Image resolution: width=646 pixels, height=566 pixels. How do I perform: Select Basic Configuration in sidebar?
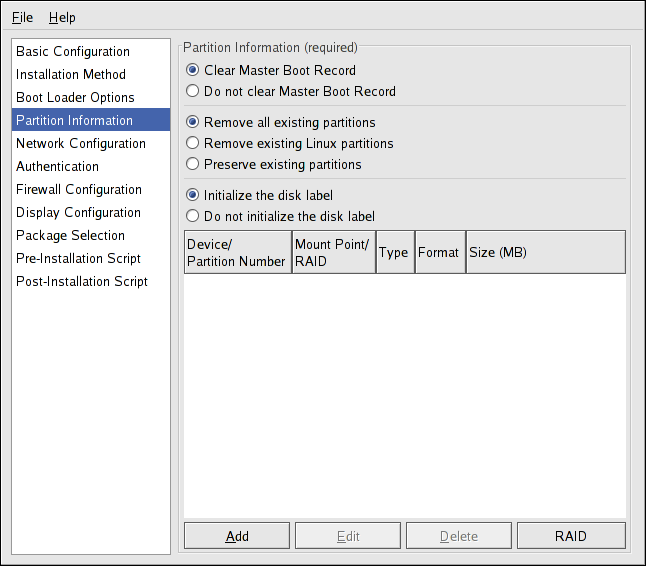(73, 51)
